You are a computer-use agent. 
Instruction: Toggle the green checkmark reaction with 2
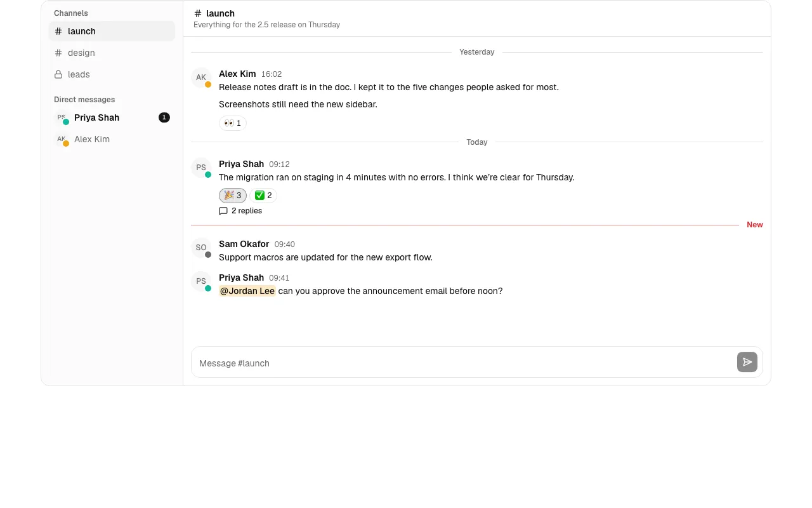tap(263, 196)
